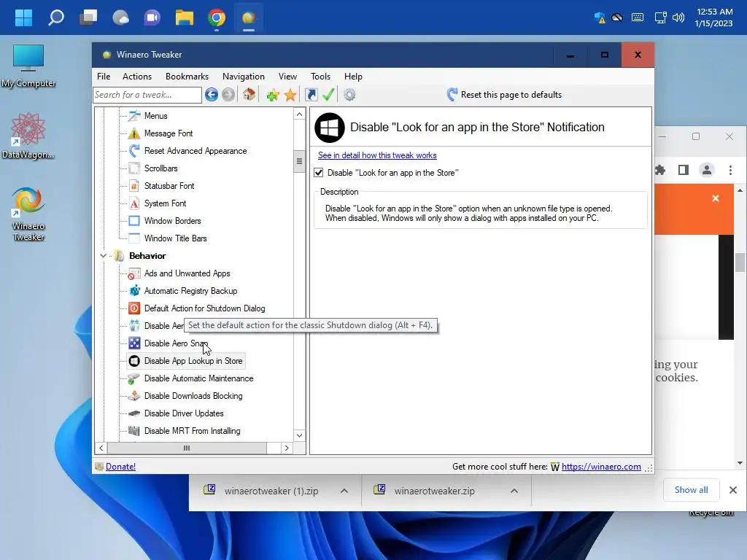
Task: Open the Chrome three-dot menu
Action: pos(730,170)
